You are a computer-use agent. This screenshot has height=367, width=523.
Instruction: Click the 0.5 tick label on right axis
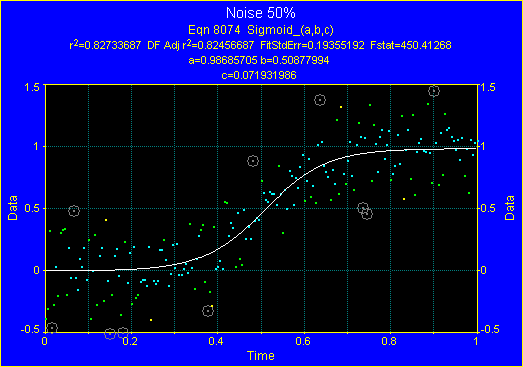488,208
